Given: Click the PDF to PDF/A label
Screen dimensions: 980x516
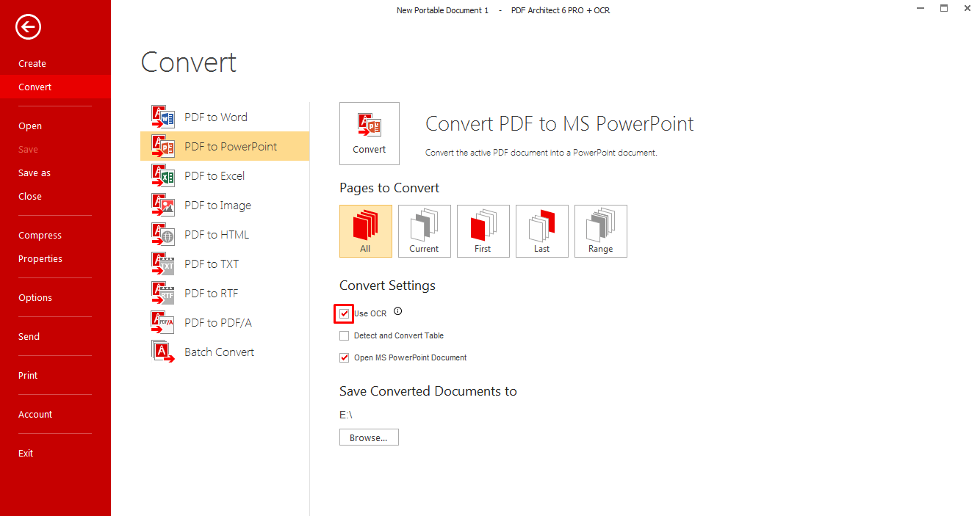Looking at the screenshot, I should (x=218, y=323).
